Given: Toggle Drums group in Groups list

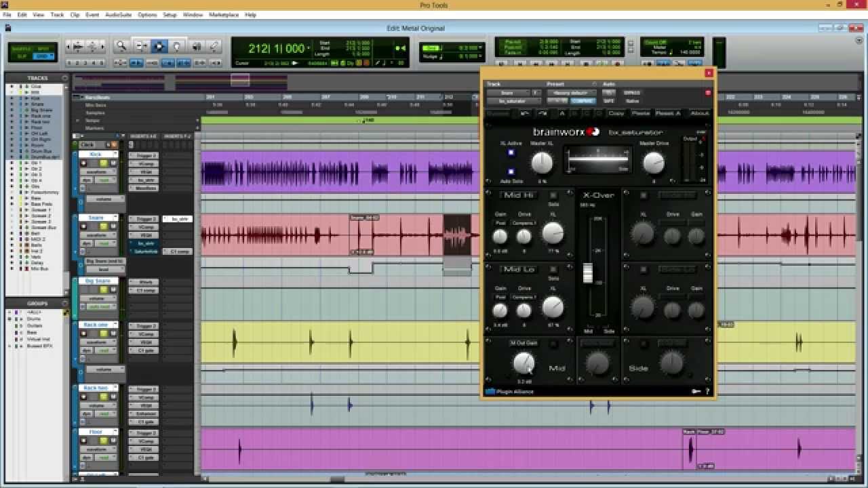Looking at the screenshot, I should coord(35,319).
